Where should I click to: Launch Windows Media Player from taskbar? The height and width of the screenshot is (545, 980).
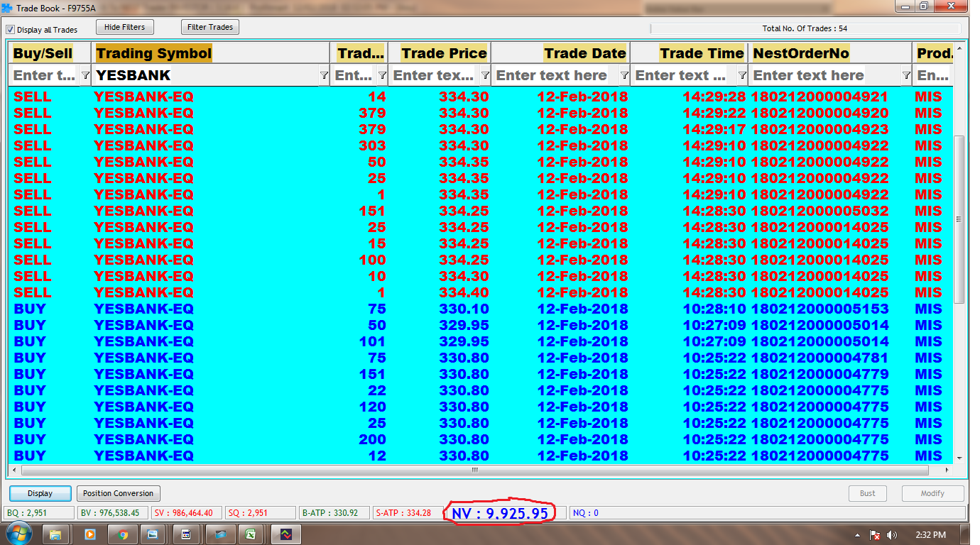point(89,534)
